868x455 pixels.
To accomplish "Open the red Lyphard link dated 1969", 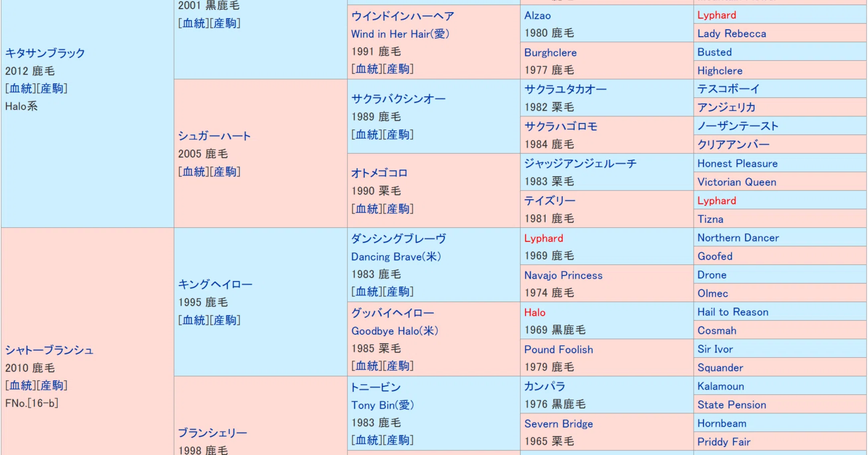I will point(544,239).
